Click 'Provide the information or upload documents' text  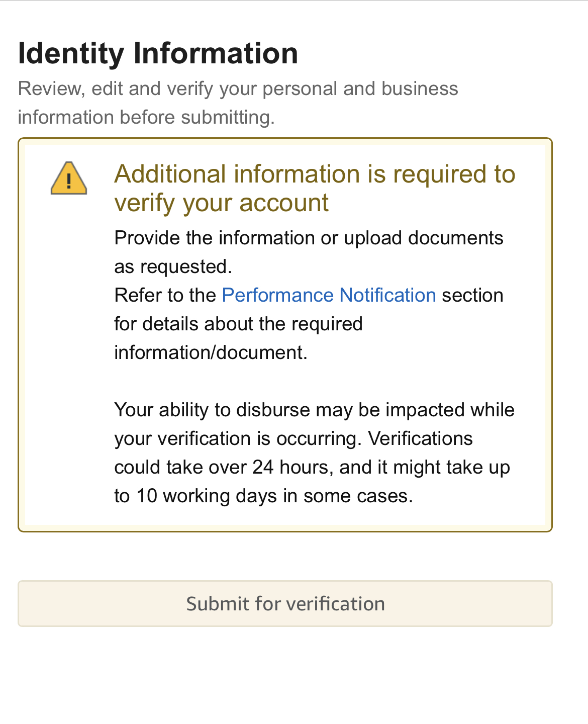[x=309, y=238]
